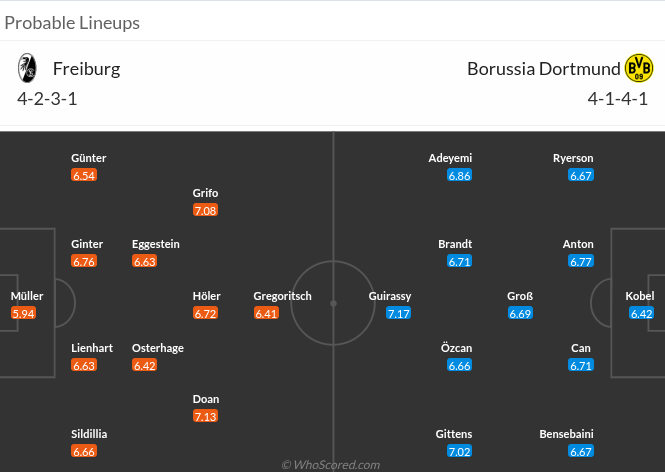Click Grifo's 7.08 rating badge

tap(206, 210)
